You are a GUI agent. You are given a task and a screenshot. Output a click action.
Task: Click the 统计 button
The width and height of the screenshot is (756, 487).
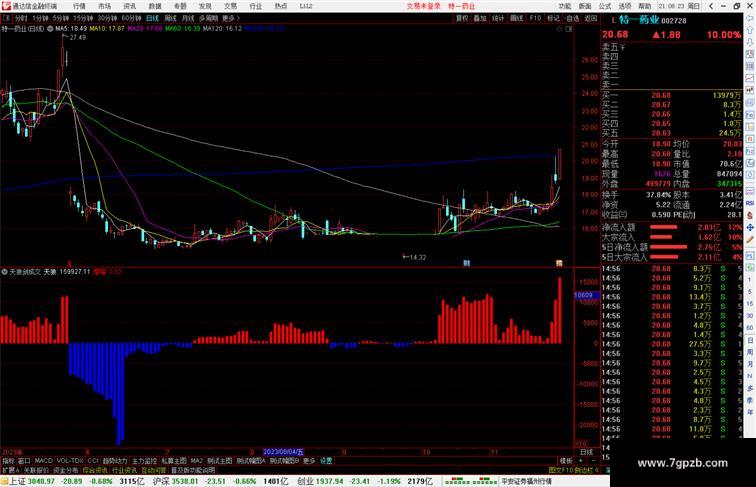(498, 18)
